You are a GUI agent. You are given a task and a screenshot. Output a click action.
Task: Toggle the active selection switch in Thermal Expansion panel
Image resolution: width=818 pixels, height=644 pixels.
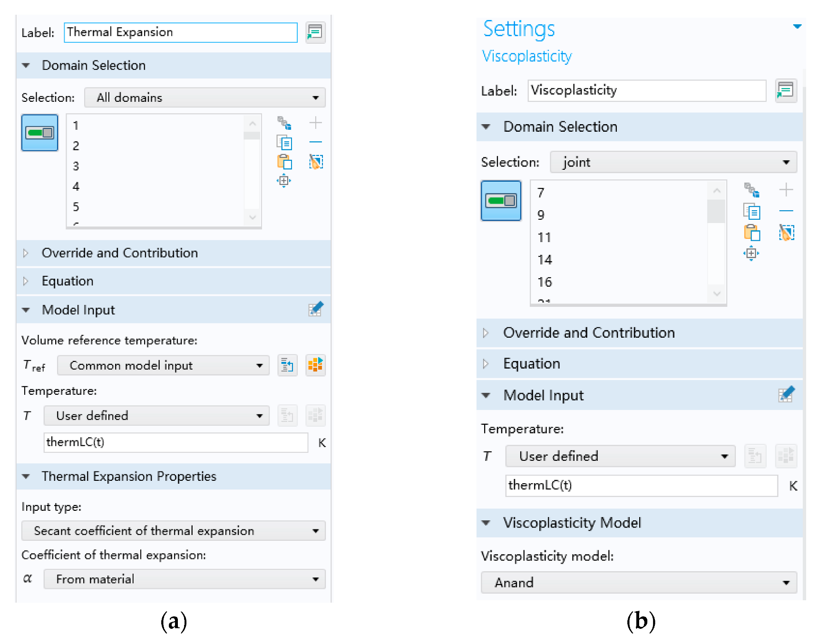point(39,133)
